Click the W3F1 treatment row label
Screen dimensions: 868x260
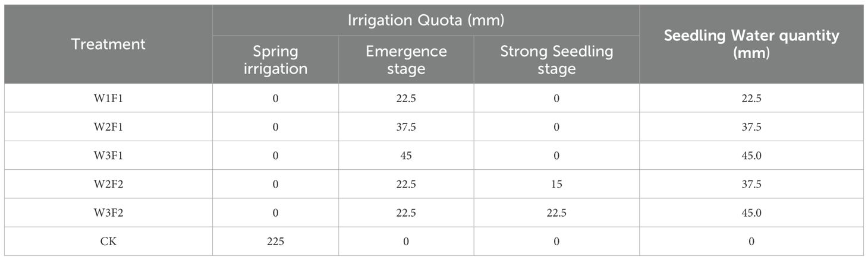tap(108, 156)
